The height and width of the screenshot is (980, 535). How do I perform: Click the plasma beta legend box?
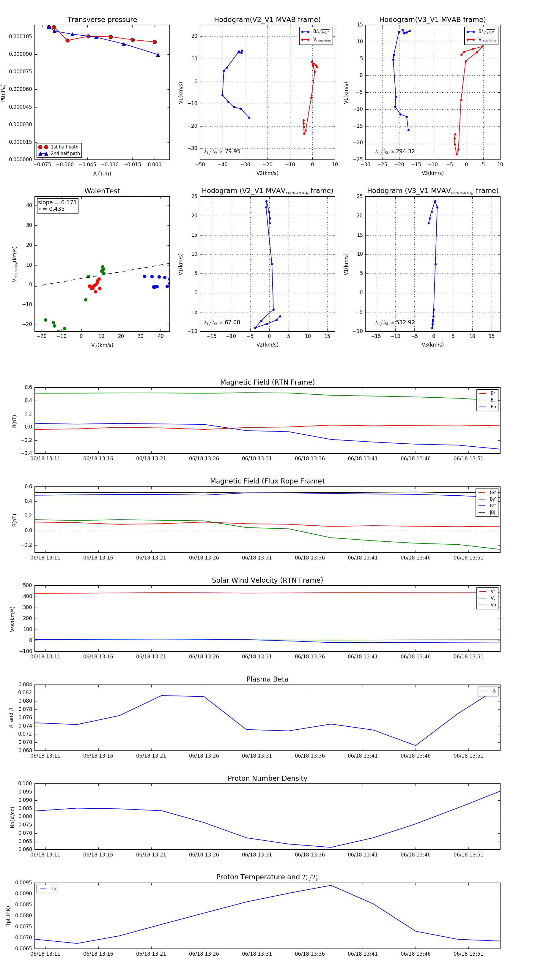[x=488, y=692]
